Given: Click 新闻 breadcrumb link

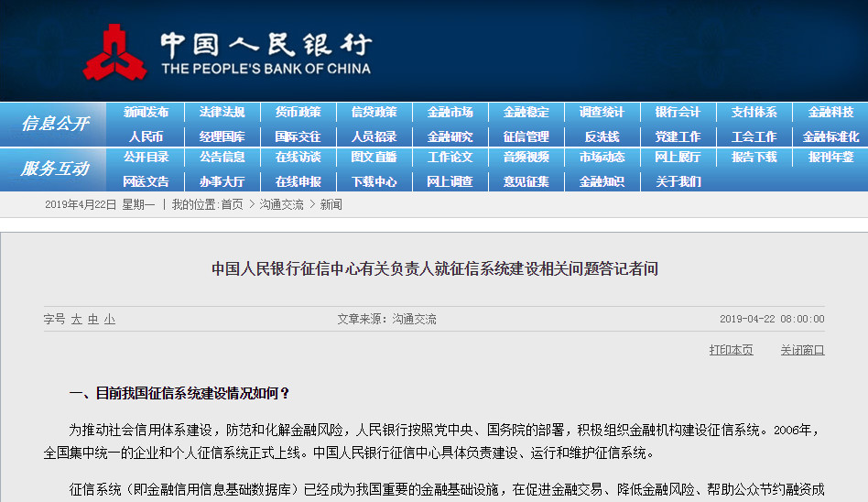Looking at the screenshot, I should click(331, 204).
